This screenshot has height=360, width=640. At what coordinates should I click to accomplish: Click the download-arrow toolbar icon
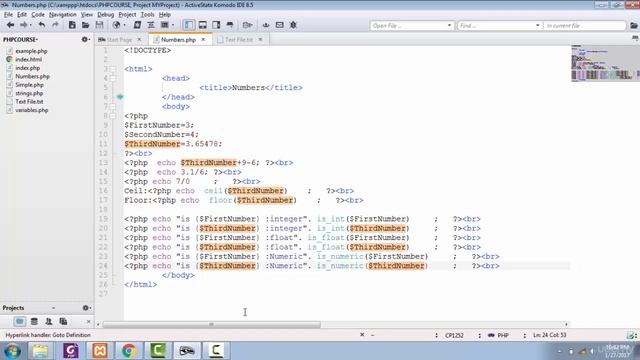[266, 25]
